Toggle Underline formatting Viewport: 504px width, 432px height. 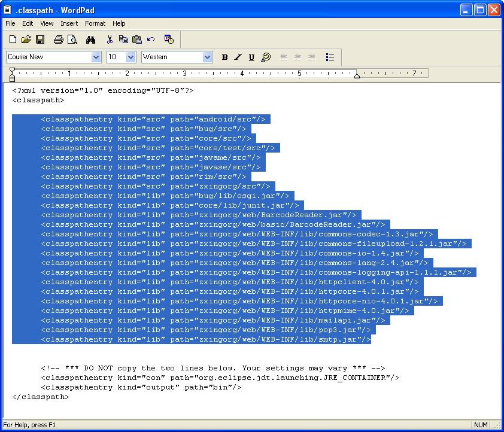pos(251,57)
